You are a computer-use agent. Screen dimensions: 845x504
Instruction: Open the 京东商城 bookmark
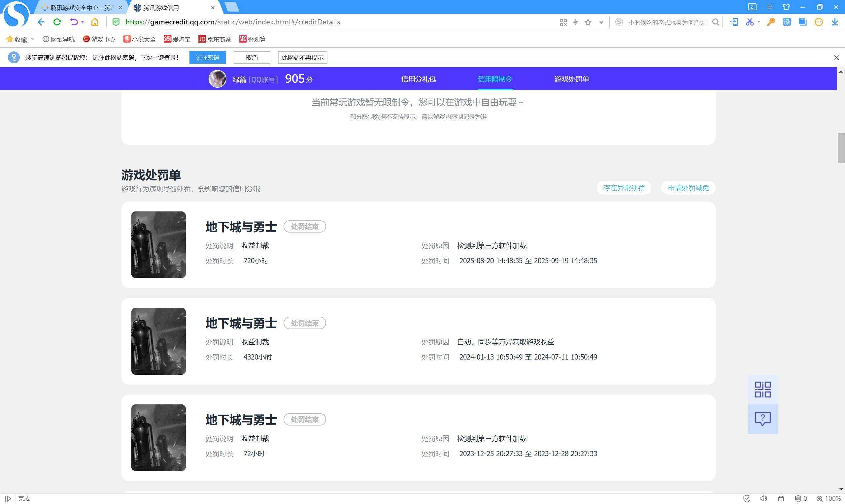tap(215, 39)
